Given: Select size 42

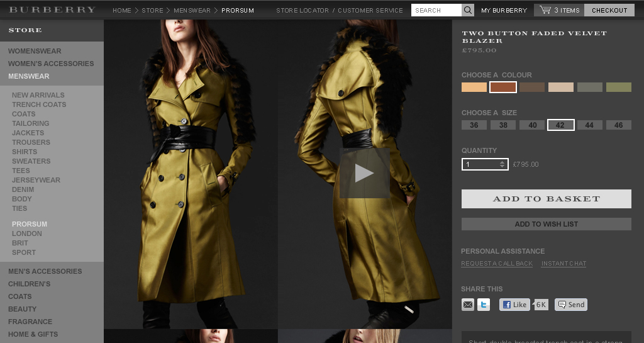Looking at the screenshot, I should point(560,125).
